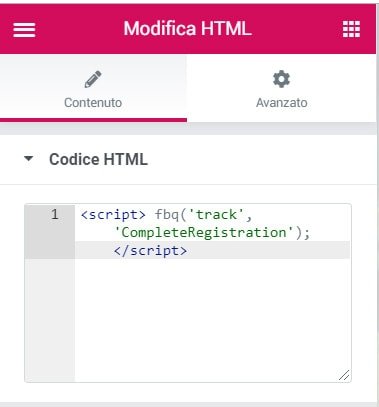Place cursor on the fbq function call
This screenshot has height=407, width=379.
[167, 215]
